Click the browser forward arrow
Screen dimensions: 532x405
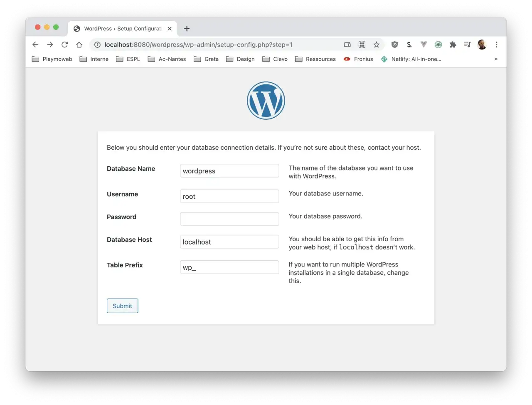(50, 44)
